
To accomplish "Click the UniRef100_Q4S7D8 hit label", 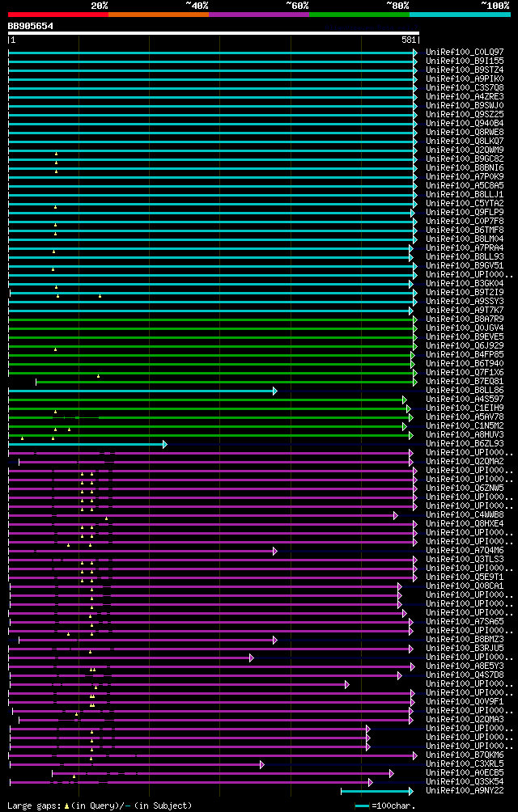I will point(465,675).
